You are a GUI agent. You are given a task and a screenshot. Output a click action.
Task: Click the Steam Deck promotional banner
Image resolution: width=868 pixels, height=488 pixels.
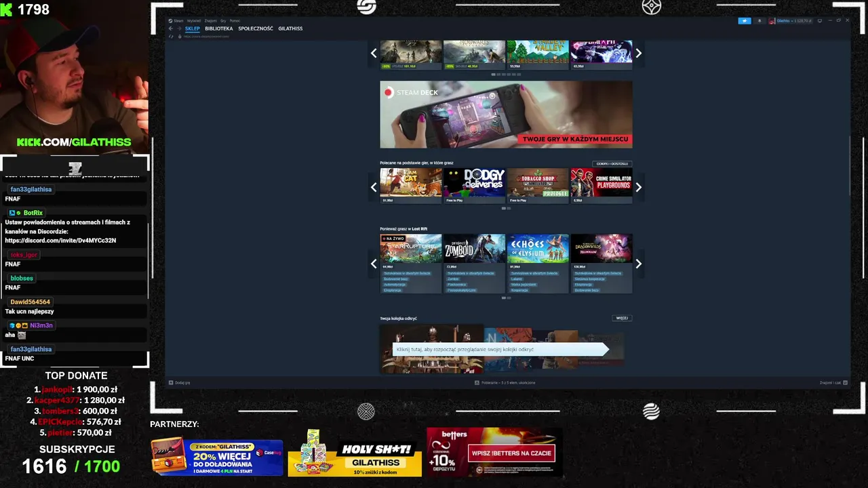click(506, 115)
